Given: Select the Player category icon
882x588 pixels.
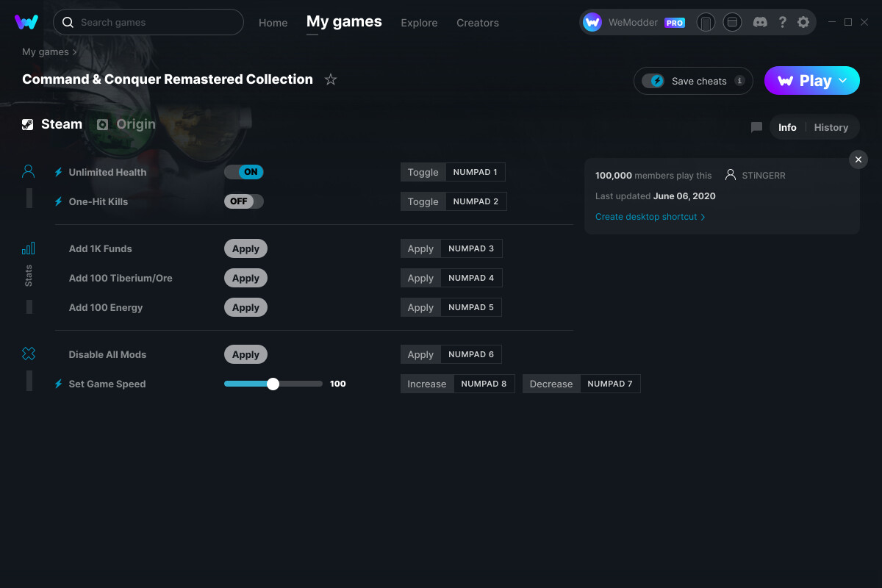Looking at the screenshot, I should [x=29, y=171].
